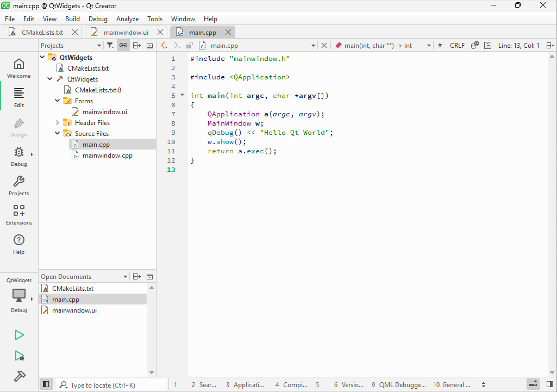Split the editor view
Screen dimensions: 557x392
pos(550,46)
